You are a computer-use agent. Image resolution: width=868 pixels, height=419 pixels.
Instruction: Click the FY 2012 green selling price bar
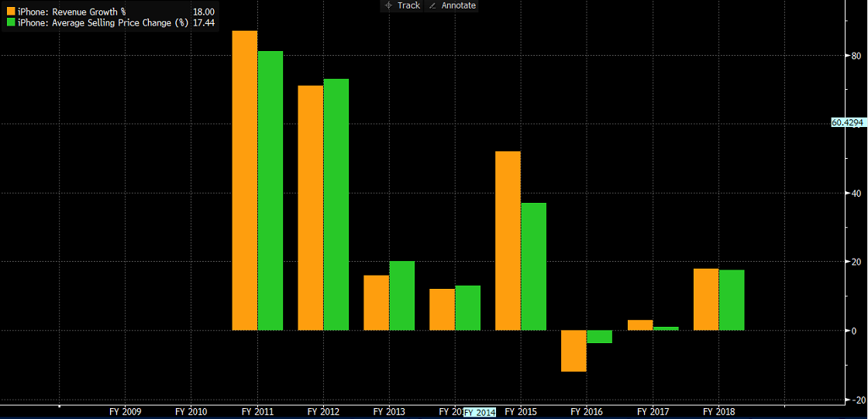click(336, 204)
